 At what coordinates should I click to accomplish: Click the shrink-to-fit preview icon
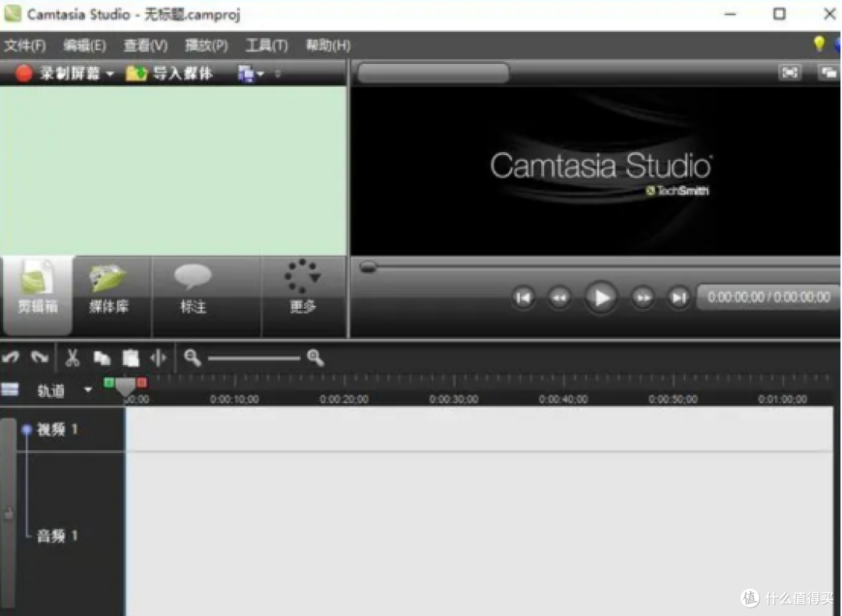click(x=789, y=73)
